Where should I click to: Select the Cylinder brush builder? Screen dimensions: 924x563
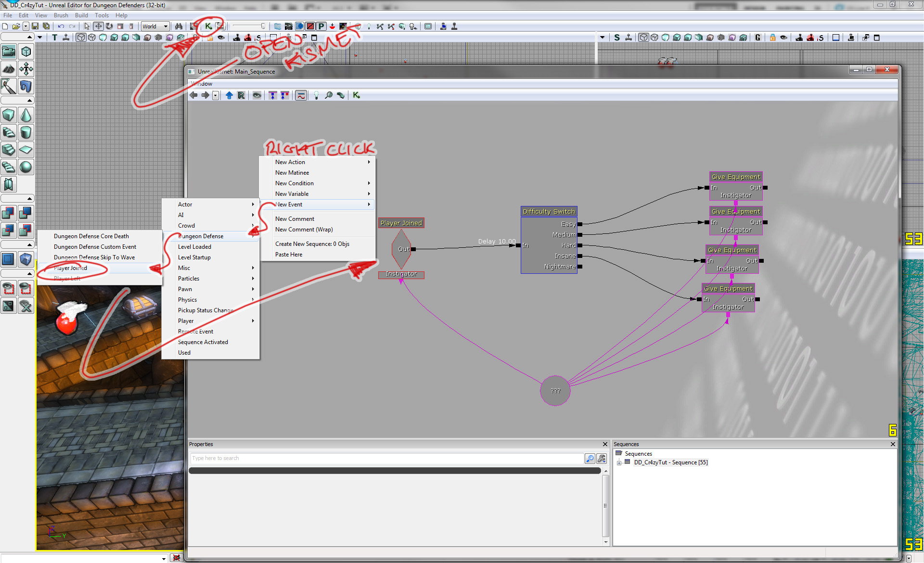[x=26, y=132]
